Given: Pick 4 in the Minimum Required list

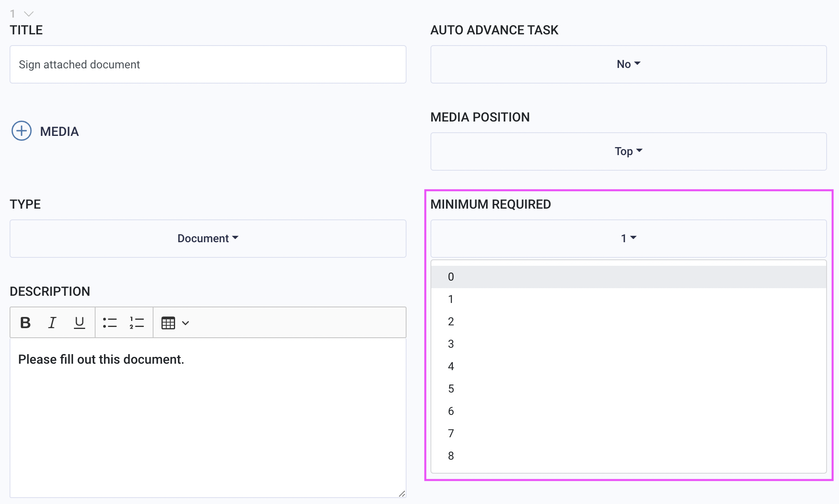Looking at the screenshot, I should tap(628, 367).
